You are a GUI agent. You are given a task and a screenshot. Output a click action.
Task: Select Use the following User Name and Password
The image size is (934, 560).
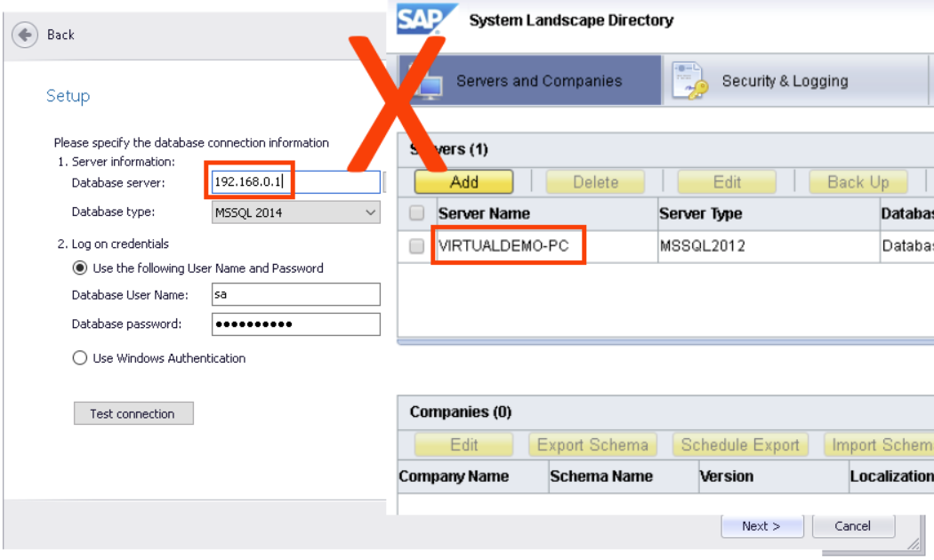click(x=80, y=268)
